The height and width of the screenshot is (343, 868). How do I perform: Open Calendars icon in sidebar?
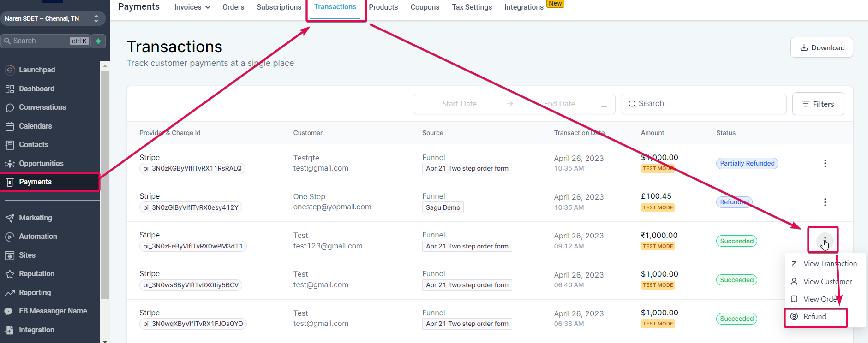[10, 126]
